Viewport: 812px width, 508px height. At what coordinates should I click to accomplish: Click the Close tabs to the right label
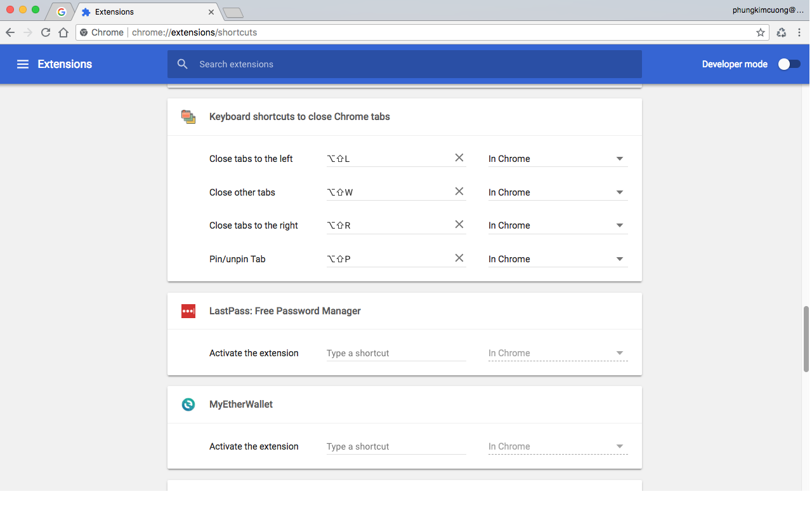click(x=254, y=225)
